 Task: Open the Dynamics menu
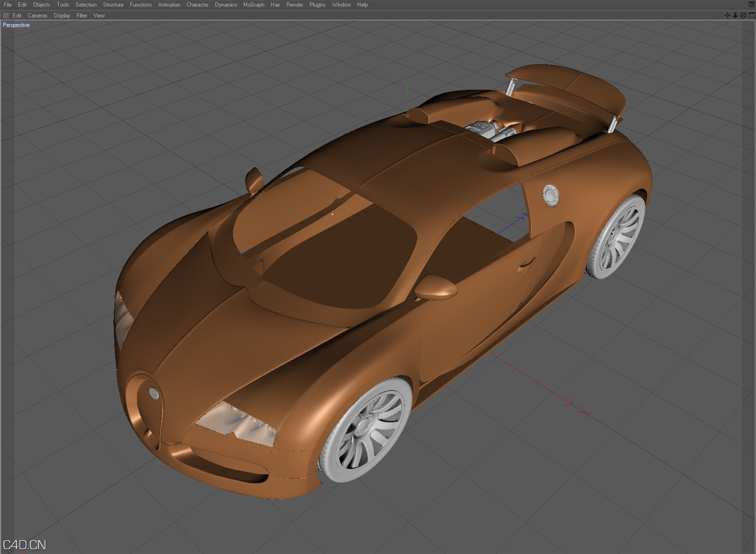(x=225, y=4)
